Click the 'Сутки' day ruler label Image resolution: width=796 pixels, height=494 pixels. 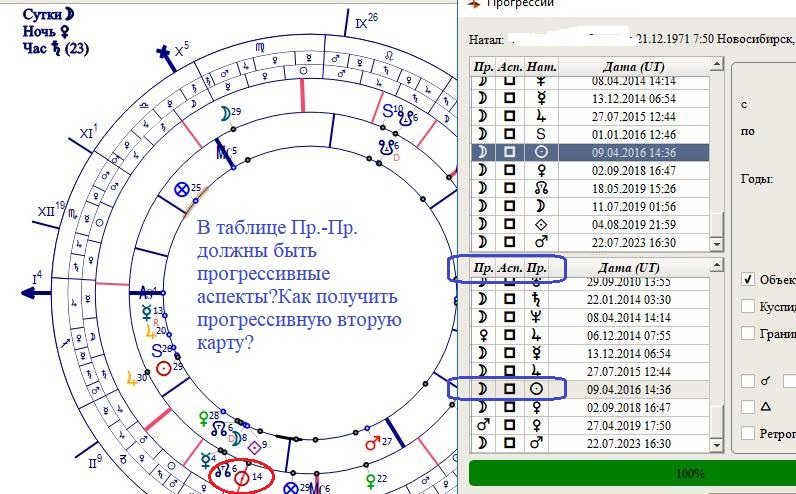[48, 14]
